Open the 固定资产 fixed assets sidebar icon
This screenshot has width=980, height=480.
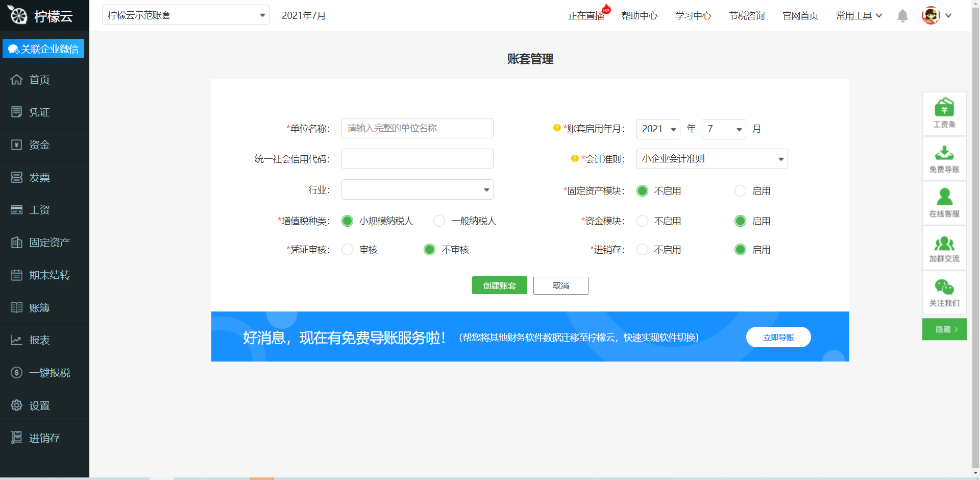click(x=17, y=243)
